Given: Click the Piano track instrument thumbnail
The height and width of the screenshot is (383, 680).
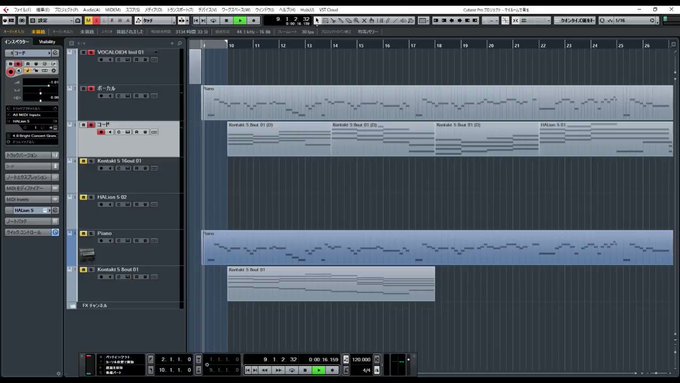Looking at the screenshot, I should tap(87, 255).
